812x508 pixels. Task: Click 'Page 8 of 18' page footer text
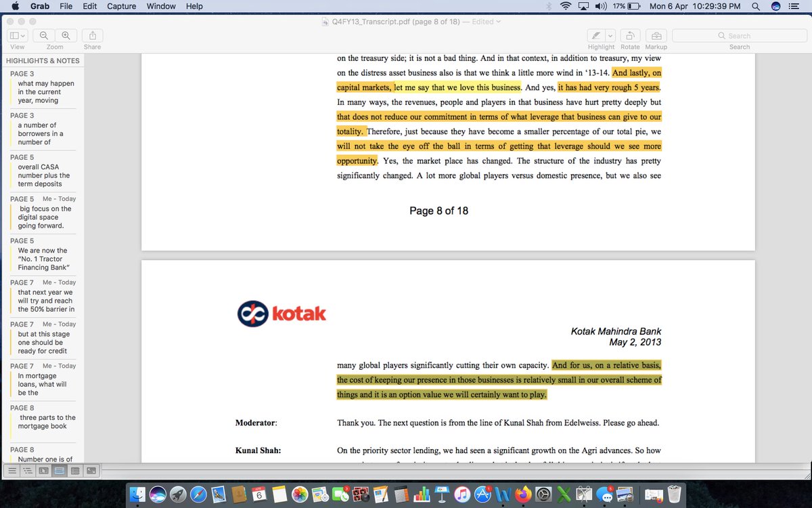click(x=438, y=211)
